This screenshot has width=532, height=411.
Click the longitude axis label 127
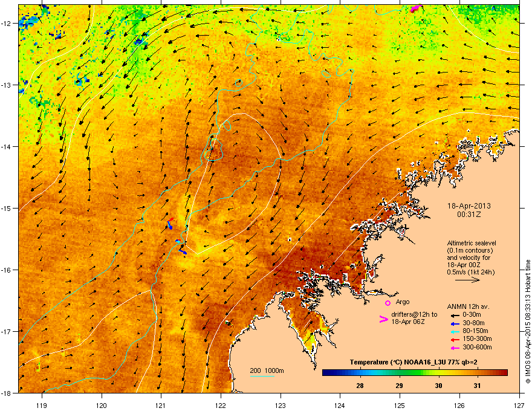coord(519,405)
